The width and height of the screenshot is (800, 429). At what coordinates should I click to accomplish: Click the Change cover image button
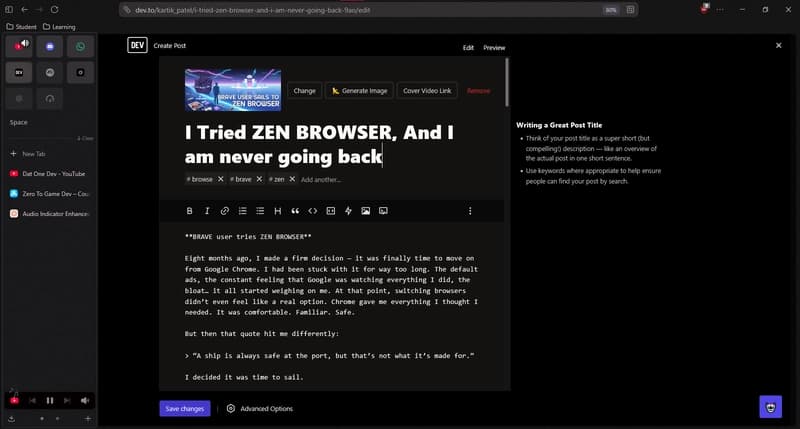(305, 91)
